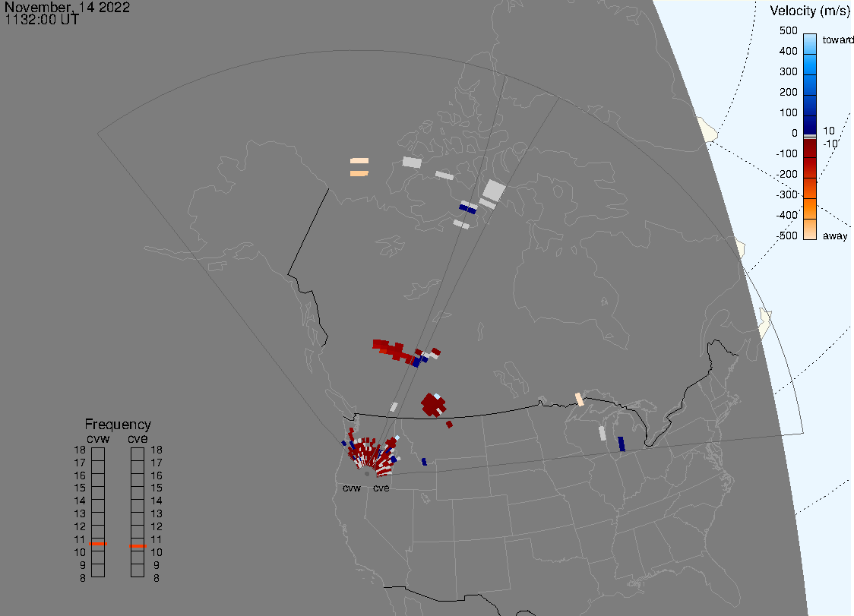Pick the dark maroon colorbar segment
This screenshot has height=616, width=854.
pyautogui.click(x=810, y=149)
